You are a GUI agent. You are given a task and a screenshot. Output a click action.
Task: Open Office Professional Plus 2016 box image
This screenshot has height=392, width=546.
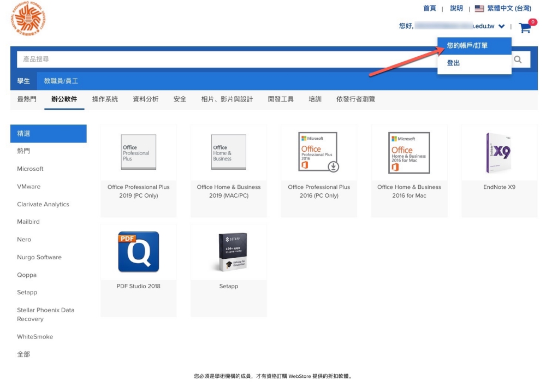click(x=319, y=152)
